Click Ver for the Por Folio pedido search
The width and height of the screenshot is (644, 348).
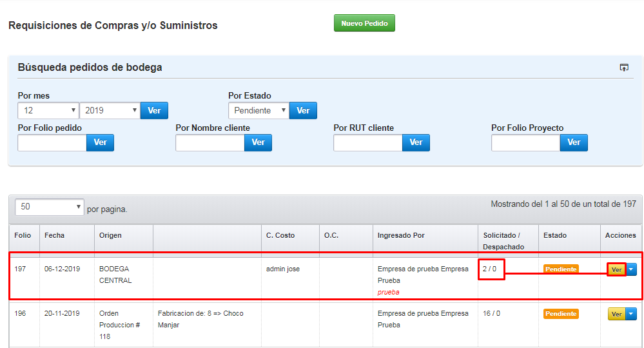coord(100,142)
